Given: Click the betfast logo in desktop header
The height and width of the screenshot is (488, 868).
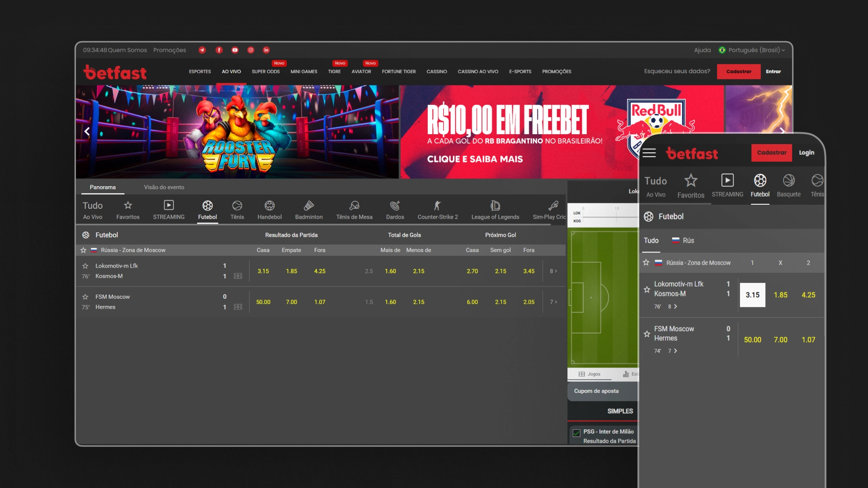Looking at the screenshot, I should pyautogui.click(x=115, y=72).
